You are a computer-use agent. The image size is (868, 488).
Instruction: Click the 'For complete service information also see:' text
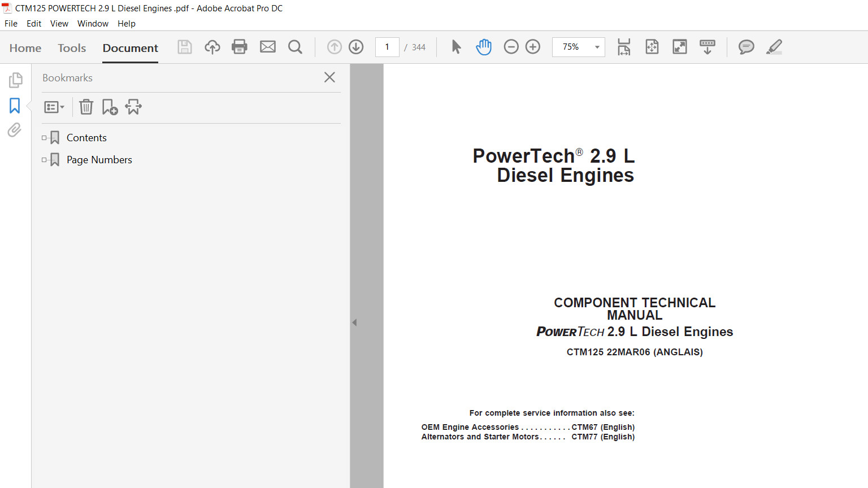point(552,413)
